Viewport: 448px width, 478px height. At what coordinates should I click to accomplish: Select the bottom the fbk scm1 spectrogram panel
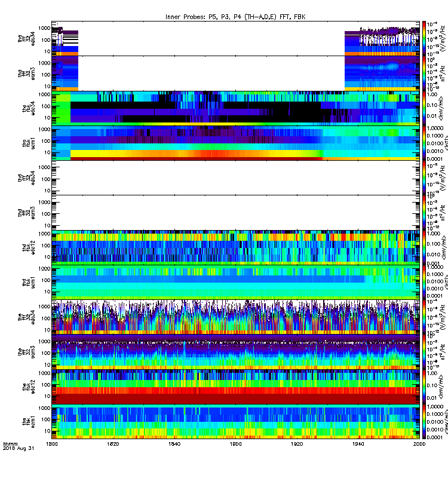[235, 422]
